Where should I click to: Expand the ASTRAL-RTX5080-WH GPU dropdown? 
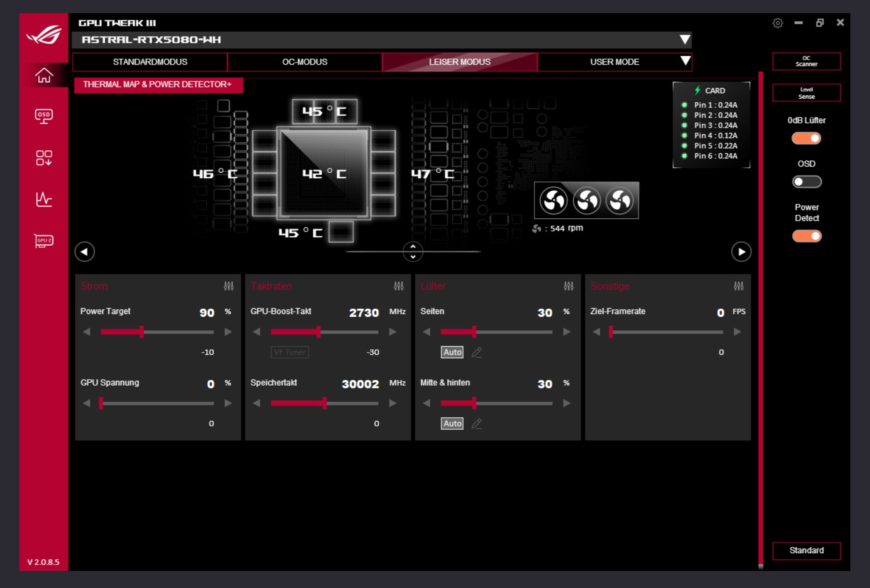tap(685, 40)
